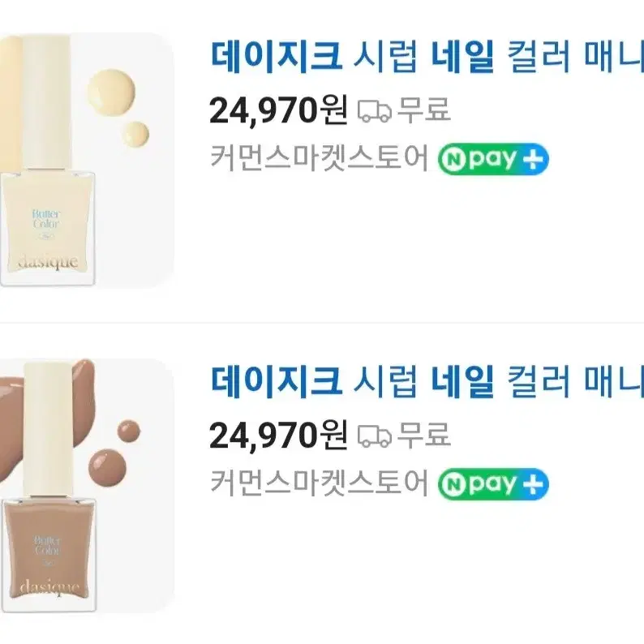
Task: Click delivery truck icon on first listing
Action: click(x=375, y=111)
